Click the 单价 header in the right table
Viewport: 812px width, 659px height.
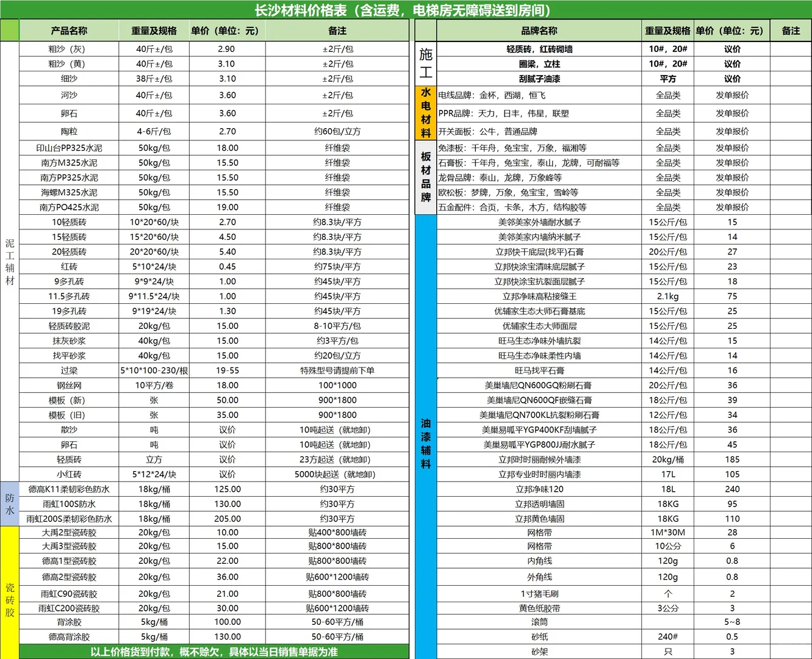(731, 30)
